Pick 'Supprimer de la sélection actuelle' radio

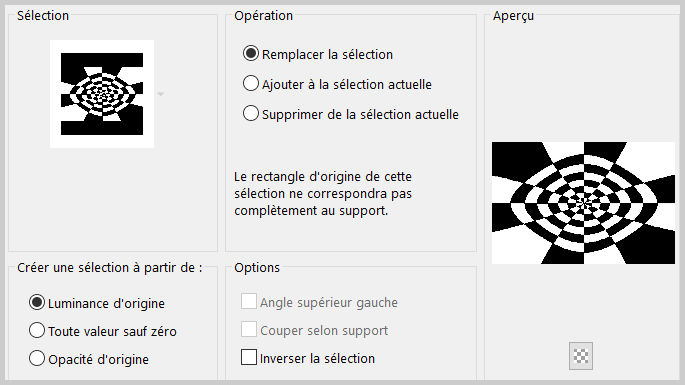251,113
